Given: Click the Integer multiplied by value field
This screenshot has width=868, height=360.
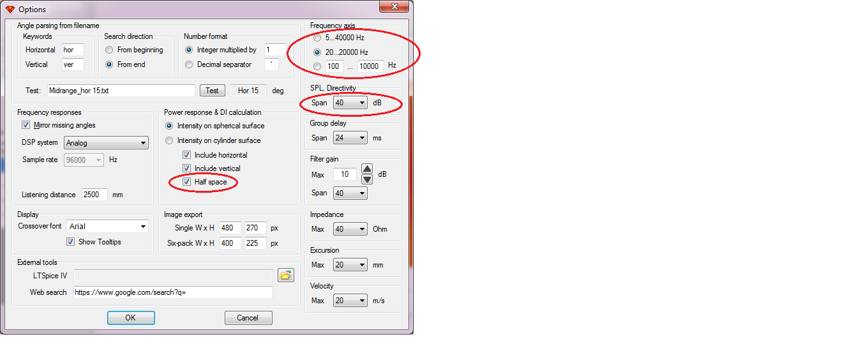Looking at the screenshot, I should (275, 50).
